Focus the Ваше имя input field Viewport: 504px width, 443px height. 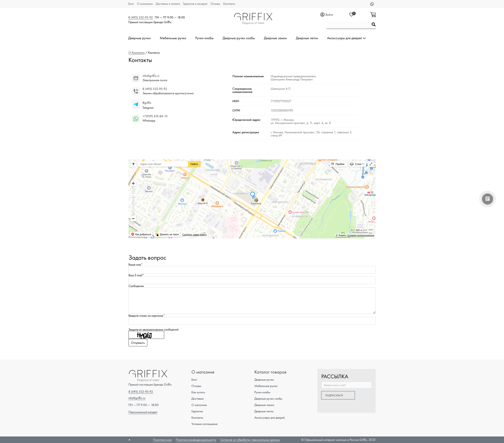coord(252,270)
